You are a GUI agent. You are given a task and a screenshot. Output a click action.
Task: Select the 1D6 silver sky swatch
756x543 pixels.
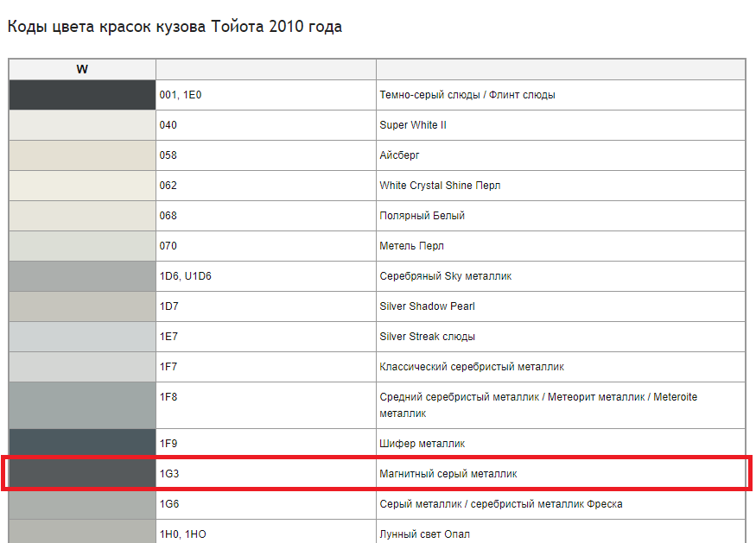click(x=82, y=276)
